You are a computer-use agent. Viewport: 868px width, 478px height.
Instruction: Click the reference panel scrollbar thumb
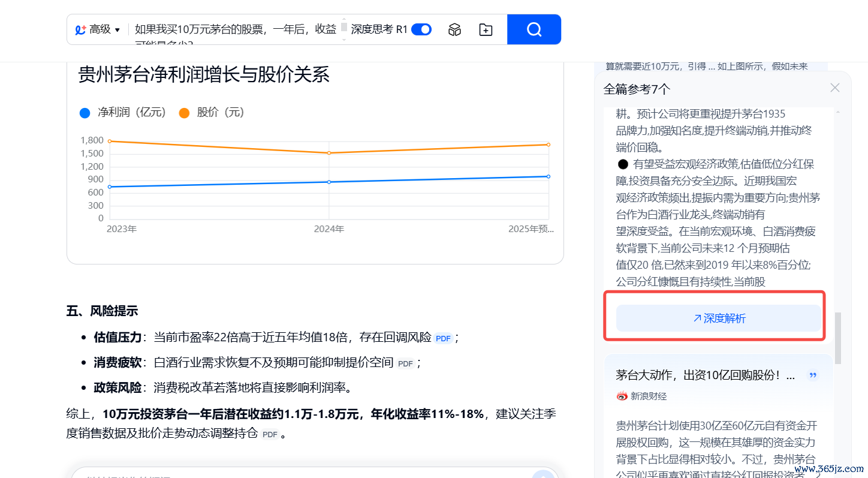(838, 338)
